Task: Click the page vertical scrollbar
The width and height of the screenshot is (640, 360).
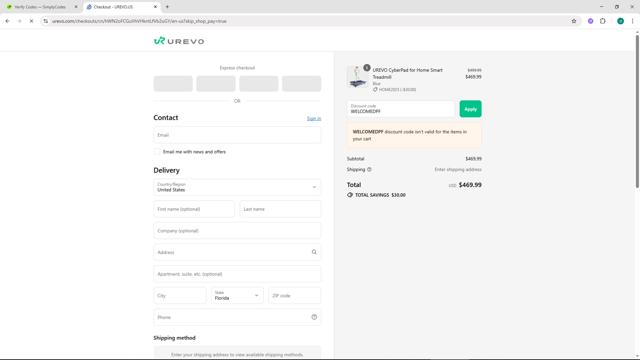Action: tap(637, 111)
